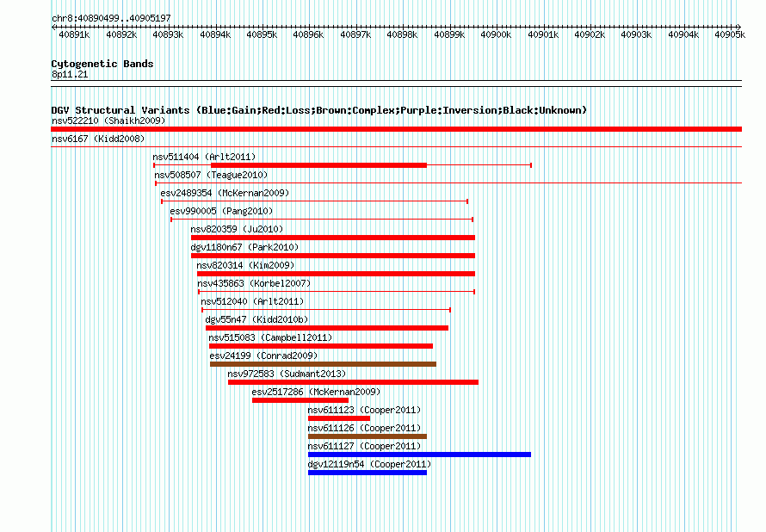Select the nsv511404 thick red bar
766x532 pixels.
click(318, 165)
